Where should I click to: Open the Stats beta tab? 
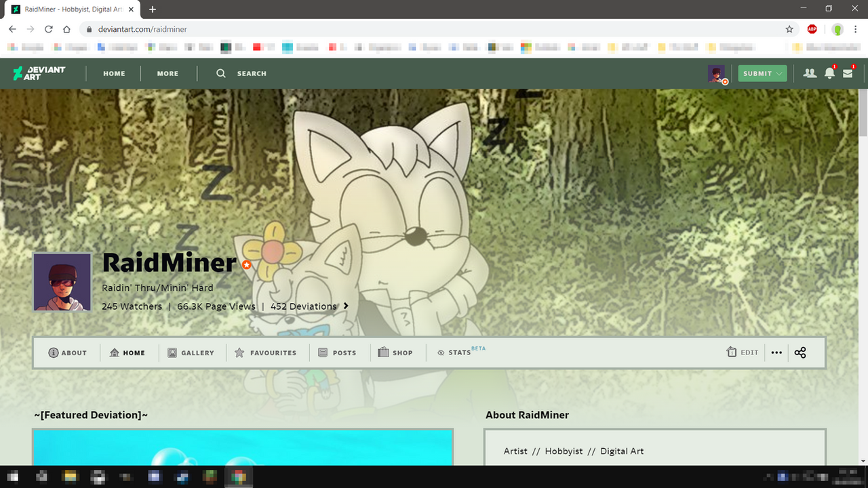(x=461, y=352)
